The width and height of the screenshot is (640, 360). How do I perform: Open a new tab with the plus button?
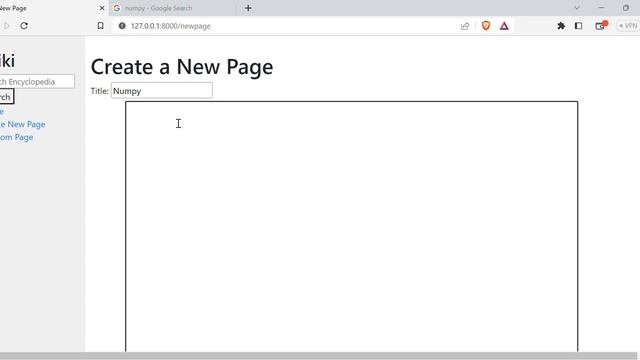(x=248, y=8)
